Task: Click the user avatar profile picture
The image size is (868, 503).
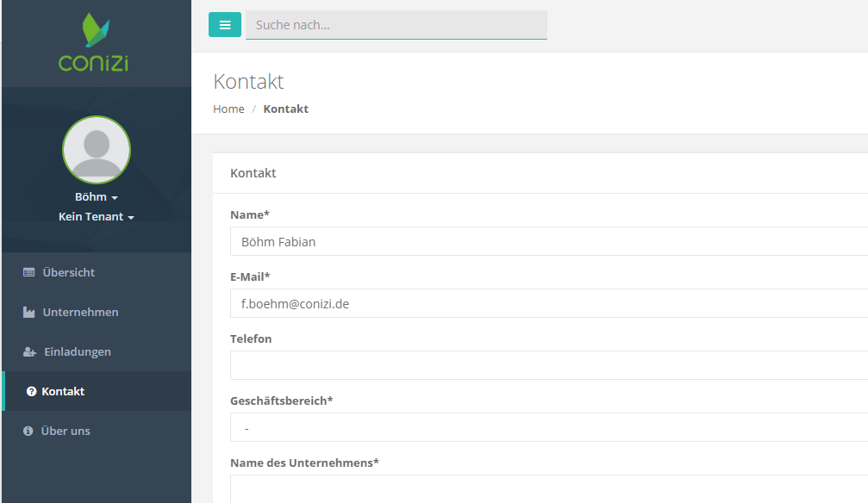Action: [x=97, y=150]
